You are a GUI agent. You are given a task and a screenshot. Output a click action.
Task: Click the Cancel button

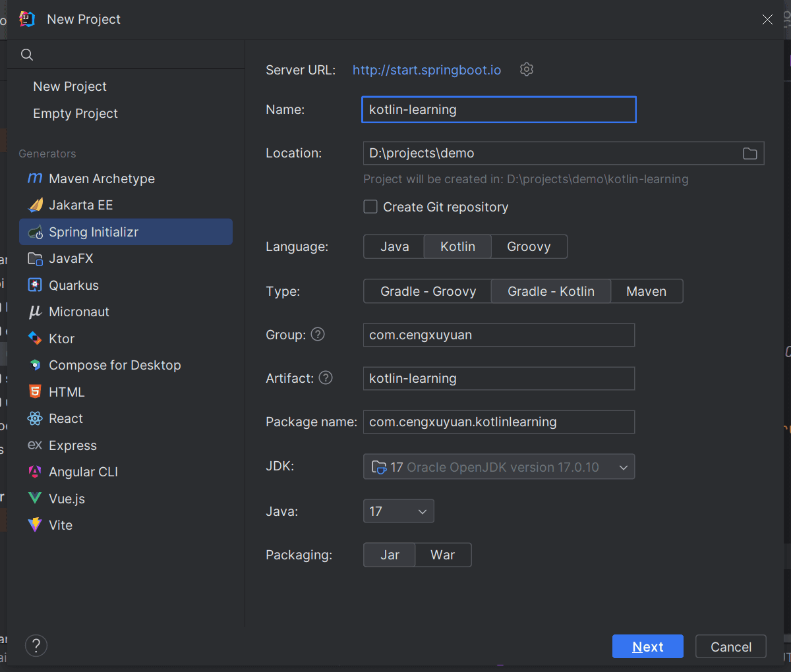click(730, 646)
